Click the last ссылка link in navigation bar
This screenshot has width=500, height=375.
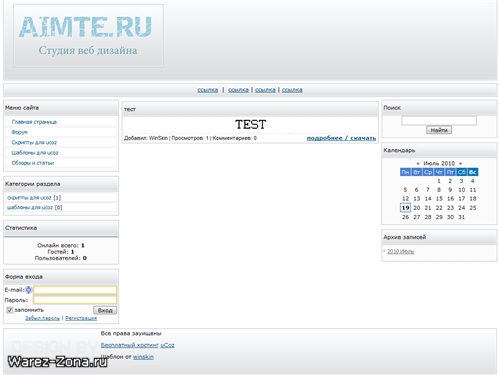click(x=292, y=90)
